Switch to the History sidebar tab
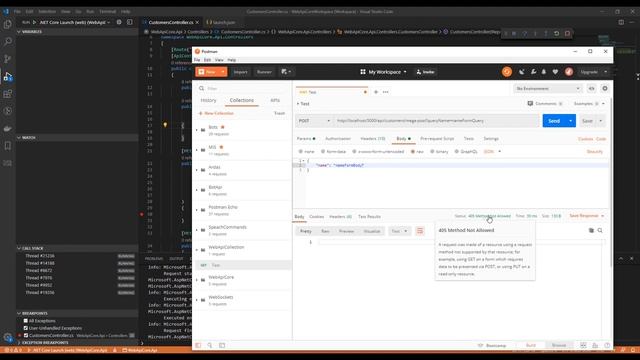The width and height of the screenshot is (640, 360). pyautogui.click(x=208, y=100)
